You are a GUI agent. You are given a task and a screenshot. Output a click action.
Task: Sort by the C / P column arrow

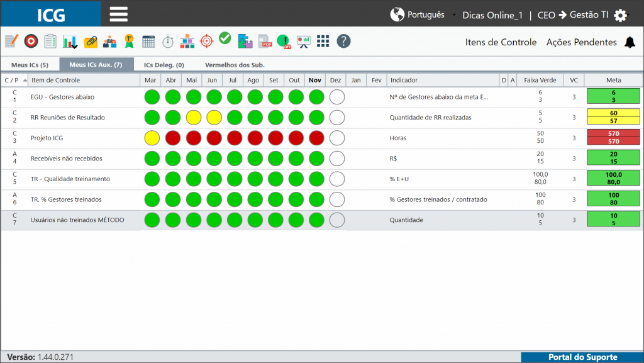pos(25,81)
